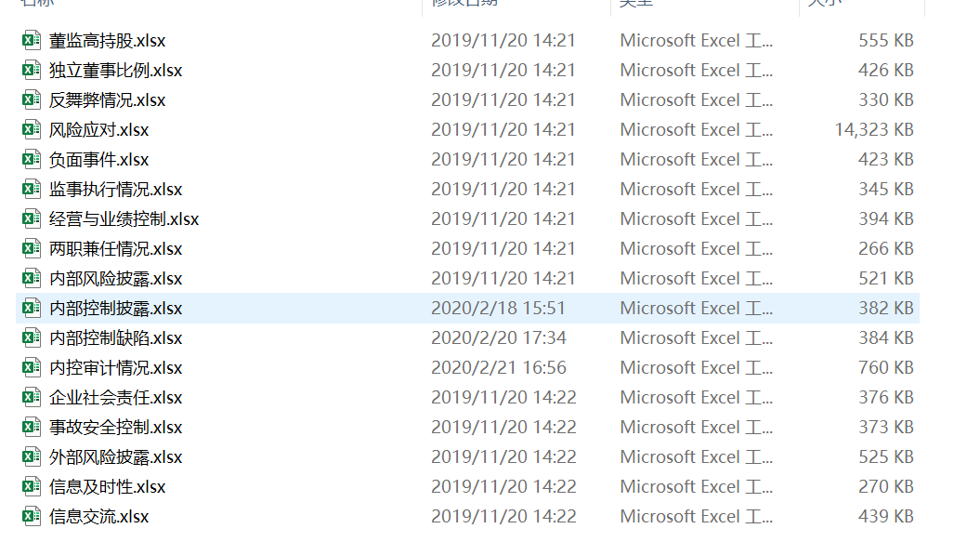The height and width of the screenshot is (555, 980).
Task: Select the 外部风险披露.xlsx file name
Action: 115,456
